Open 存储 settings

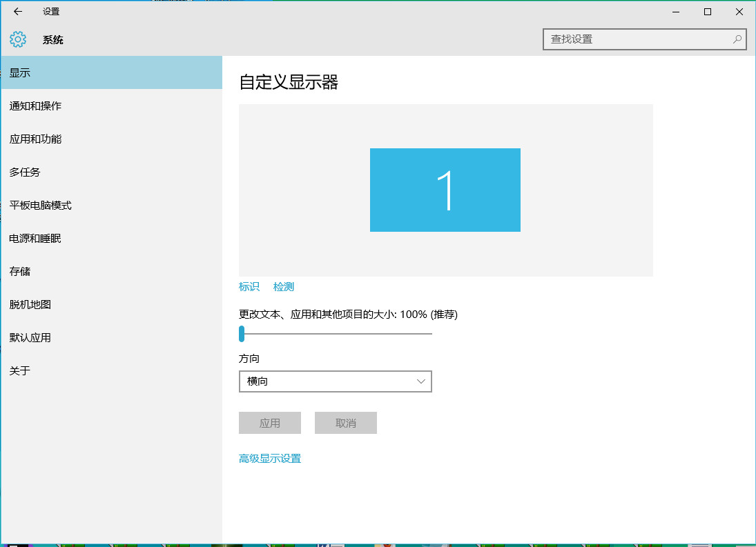pos(111,272)
